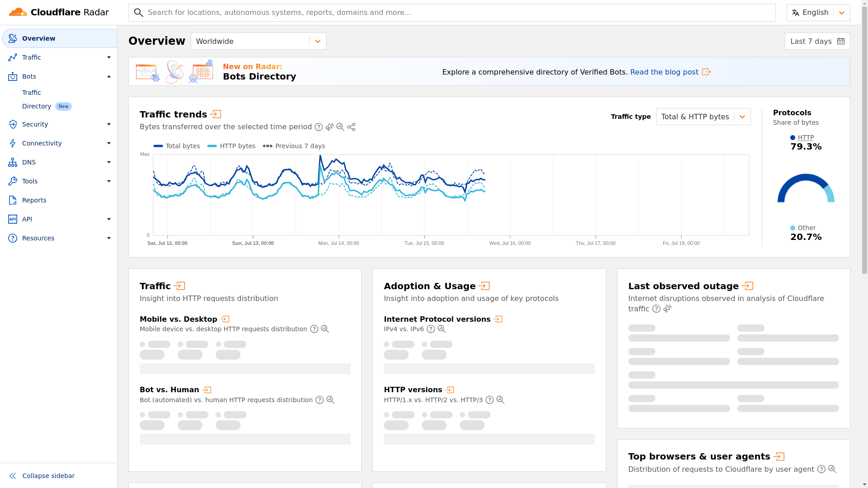This screenshot has height=488, width=868.
Task: Click the Traffic trends data explorer icon
Action: [340, 127]
